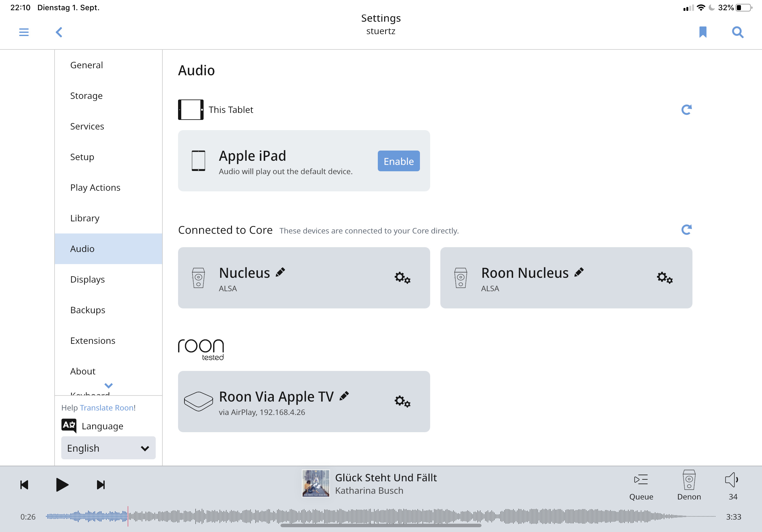Viewport: 762px width, 532px height.
Task: Rename the Roon Nucleus zone using its pencil icon
Action: tap(579, 272)
